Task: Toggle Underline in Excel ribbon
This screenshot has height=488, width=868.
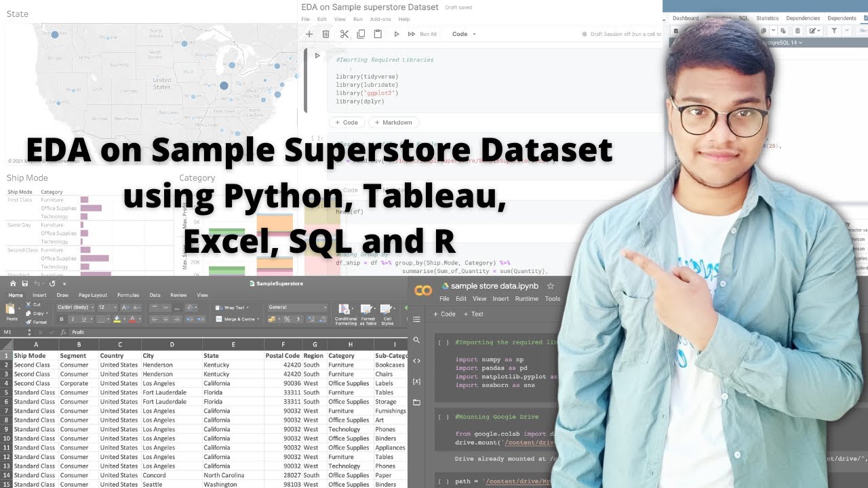Action: click(x=83, y=319)
